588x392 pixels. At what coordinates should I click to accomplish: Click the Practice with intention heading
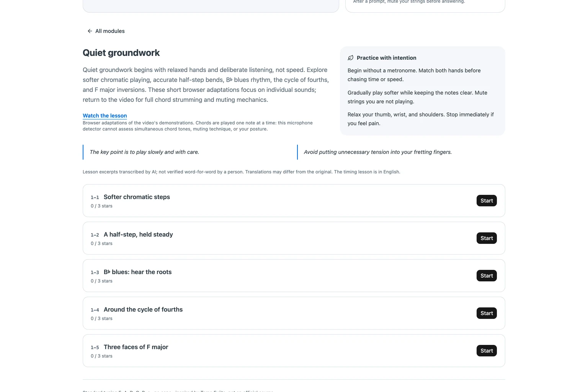(386, 58)
